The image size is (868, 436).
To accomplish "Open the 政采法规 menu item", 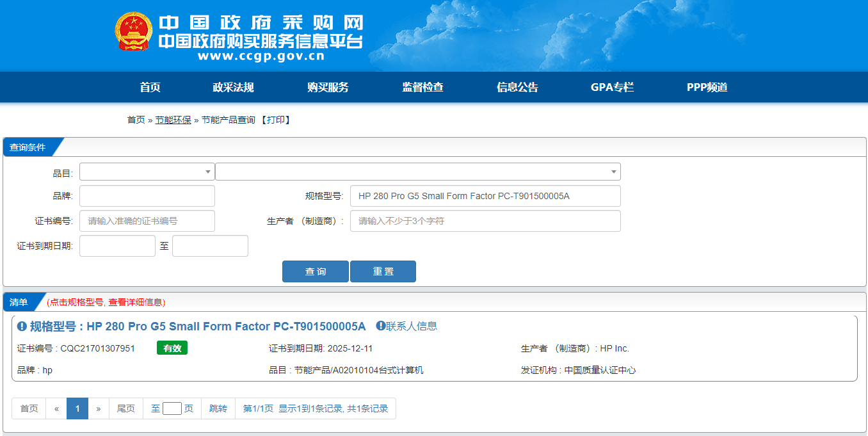I will point(233,88).
